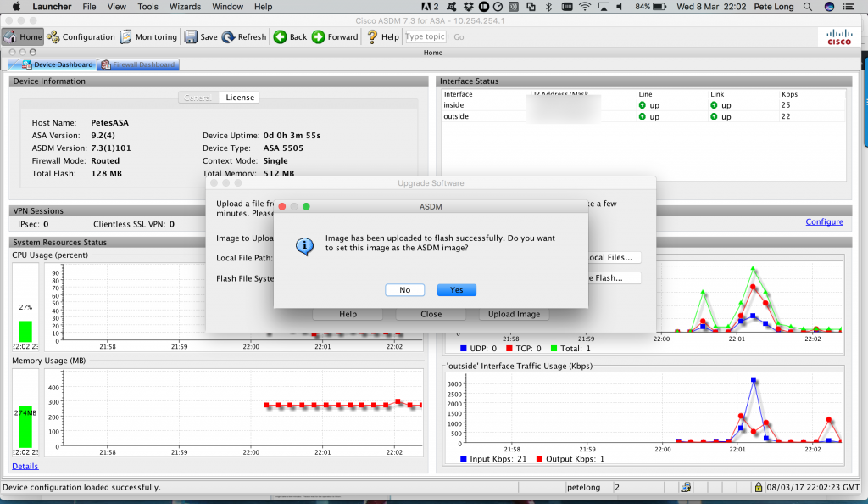The height and width of the screenshot is (504, 868).
Task: Switch to the License tab
Action: [x=239, y=97]
